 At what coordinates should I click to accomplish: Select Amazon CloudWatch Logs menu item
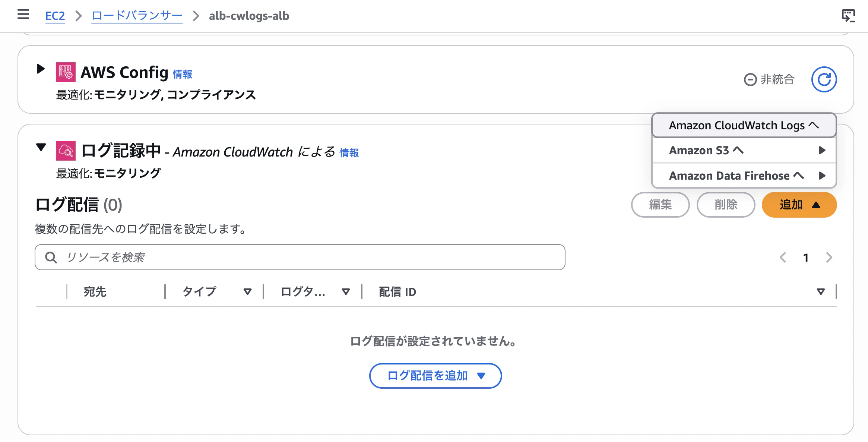pos(744,126)
